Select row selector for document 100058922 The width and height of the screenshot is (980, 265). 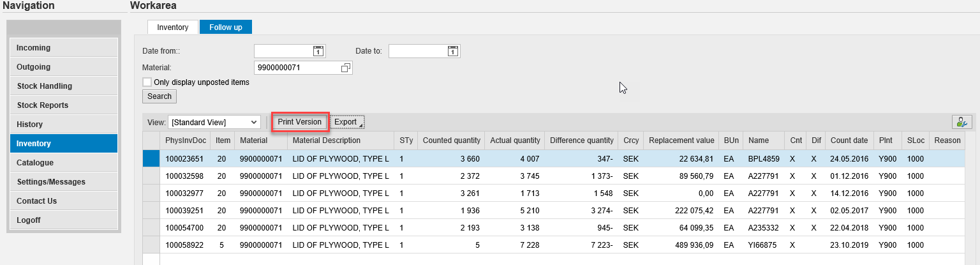pyautogui.click(x=151, y=245)
